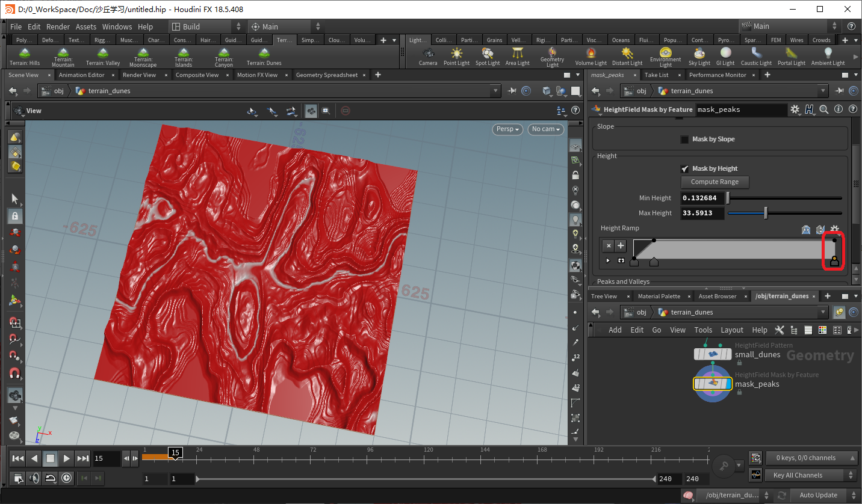This screenshot has width=862, height=504.
Task: Remove ramp point with x button
Action: [x=608, y=245]
